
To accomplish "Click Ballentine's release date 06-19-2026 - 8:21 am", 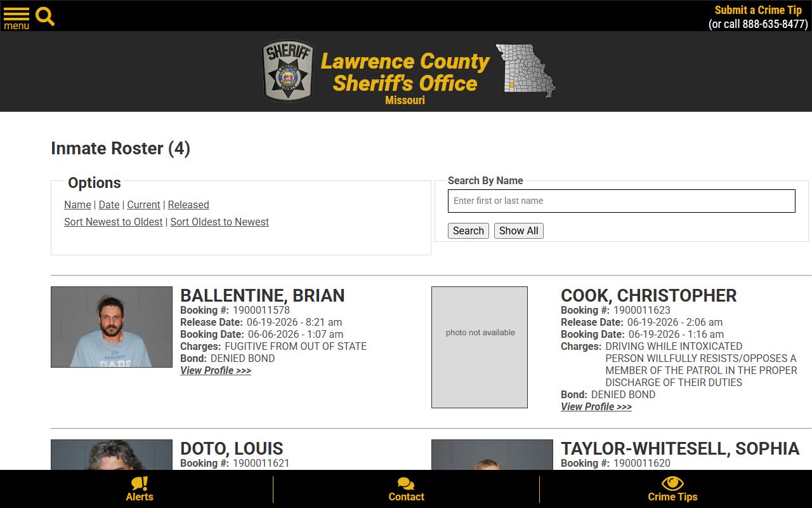I will coord(294,322).
